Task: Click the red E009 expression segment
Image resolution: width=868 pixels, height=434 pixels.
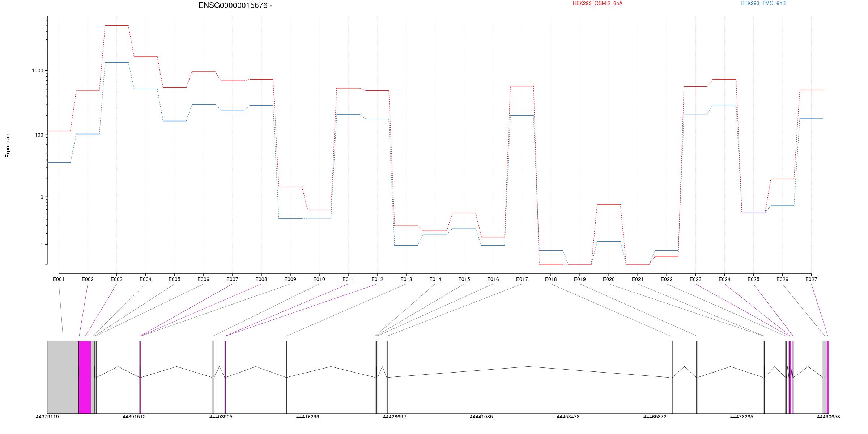Action: (290, 187)
